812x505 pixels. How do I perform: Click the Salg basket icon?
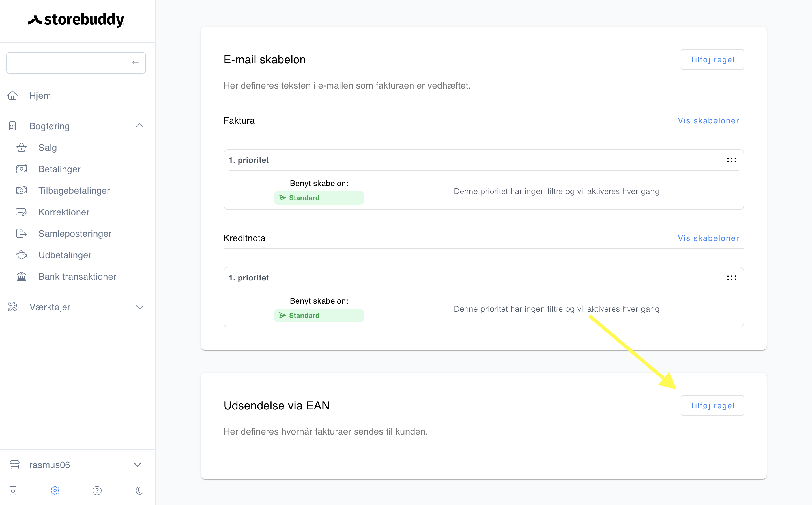click(22, 147)
